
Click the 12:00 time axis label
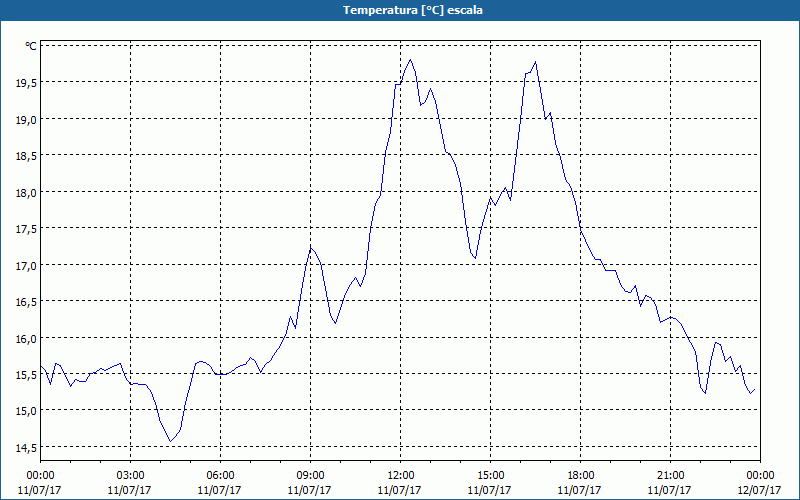401,476
